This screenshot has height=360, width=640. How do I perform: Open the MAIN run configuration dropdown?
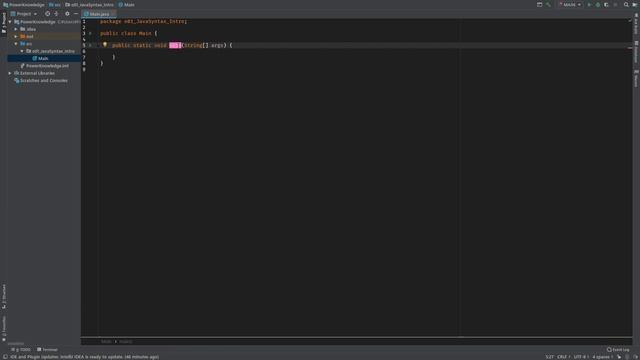pyautogui.click(x=570, y=4)
